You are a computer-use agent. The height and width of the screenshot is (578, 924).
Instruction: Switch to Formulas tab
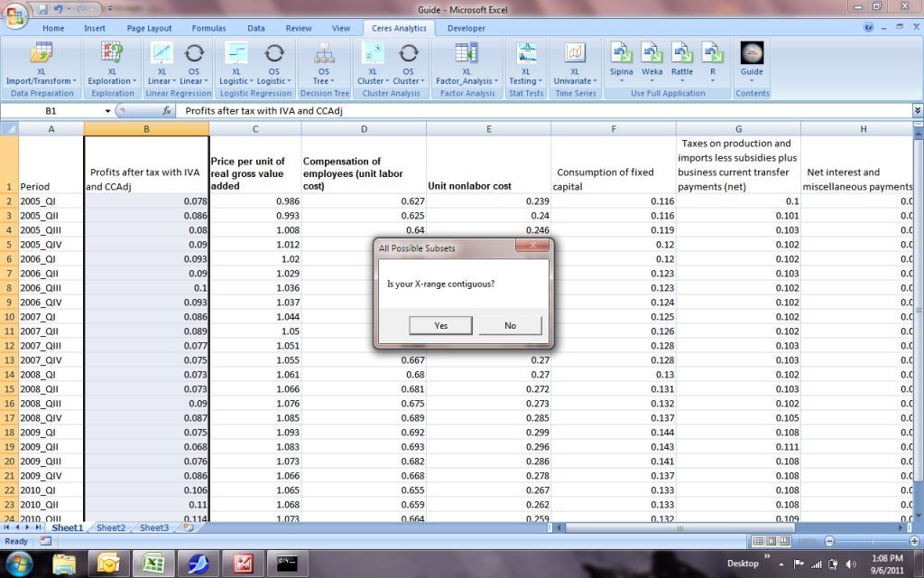click(x=208, y=28)
